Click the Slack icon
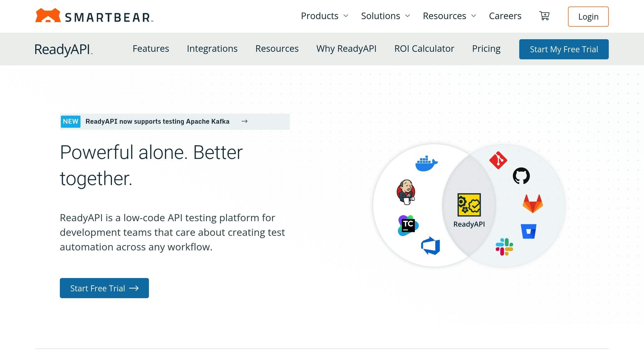The height and width of the screenshot is (362, 644). (504, 247)
